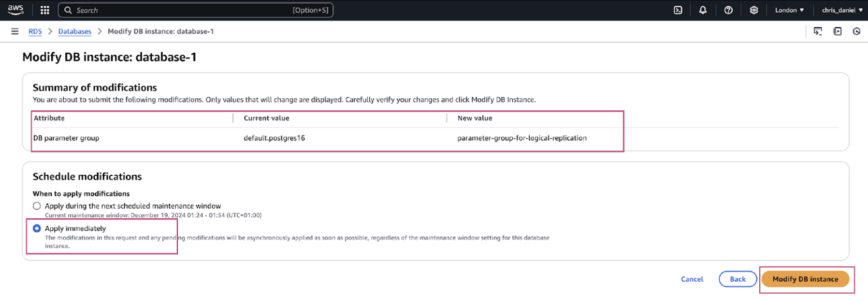Click the Summary of modifications heading
The width and height of the screenshot is (868, 302).
[95, 88]
